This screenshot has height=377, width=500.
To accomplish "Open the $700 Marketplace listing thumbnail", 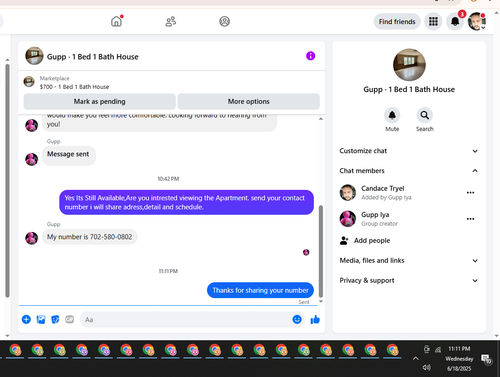I will click(29, 82).
